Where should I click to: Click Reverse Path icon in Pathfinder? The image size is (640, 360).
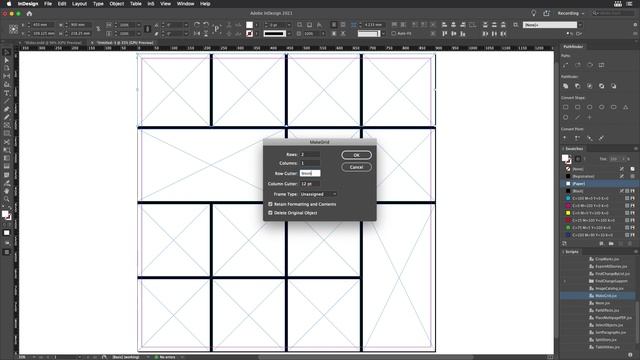[x=602, y=65]
